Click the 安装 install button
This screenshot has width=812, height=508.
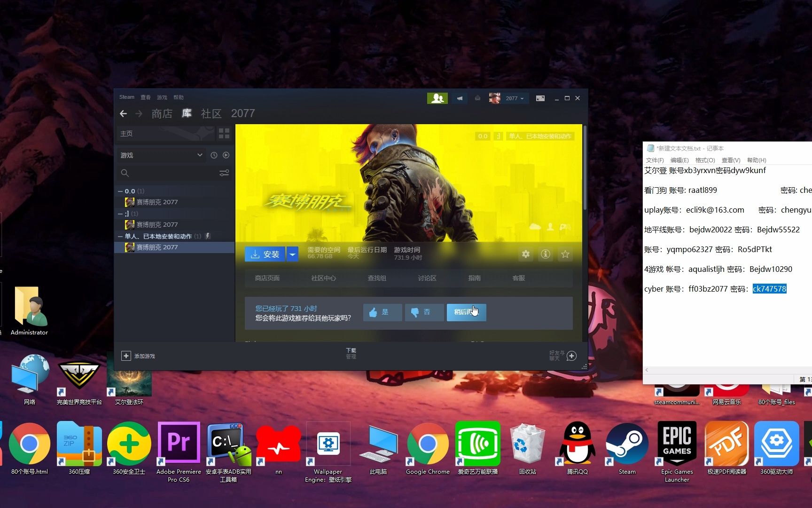coord(265,254)
